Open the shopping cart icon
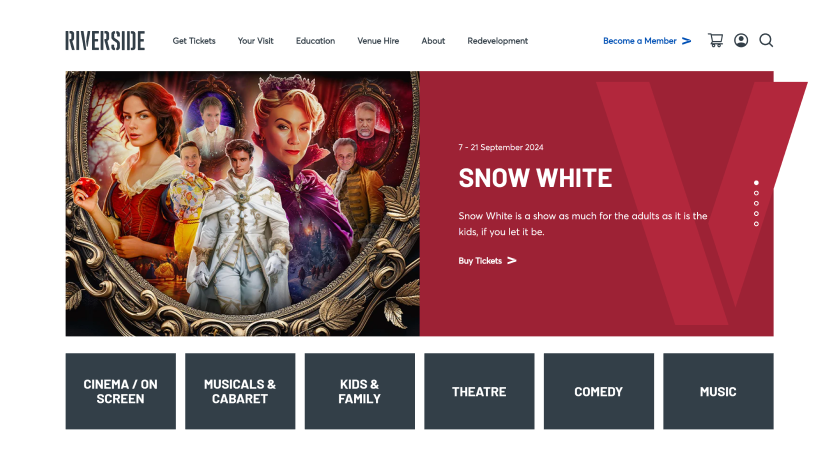This screenshot has height=474, width=838. pos(716,41)
